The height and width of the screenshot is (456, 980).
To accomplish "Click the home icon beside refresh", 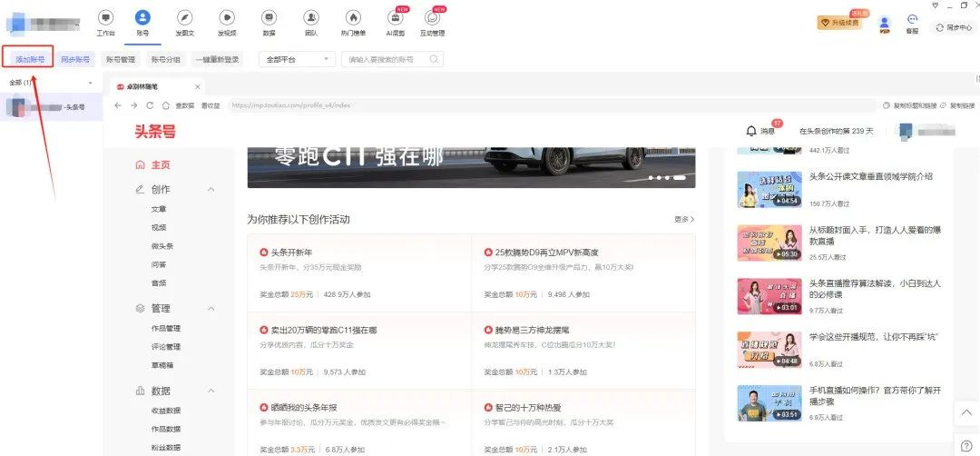I will click(166, 105).
